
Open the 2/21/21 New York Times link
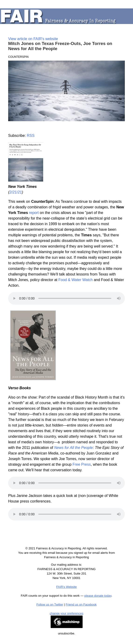click(16, 192)
